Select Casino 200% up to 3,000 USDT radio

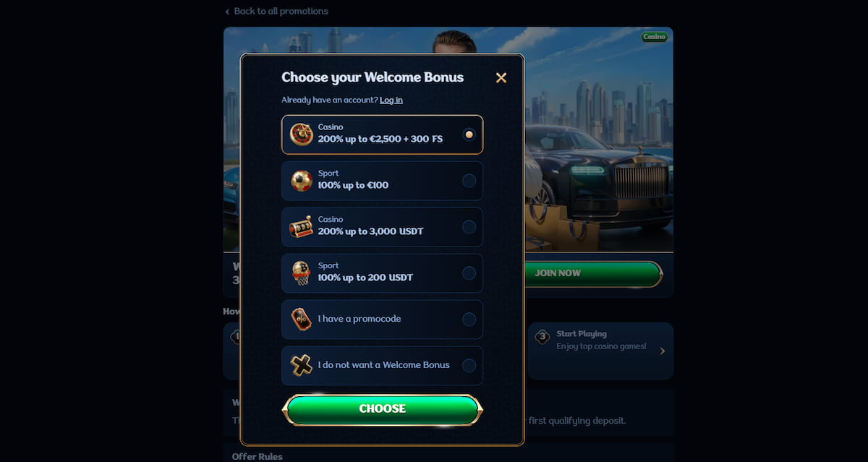point(469,227)
